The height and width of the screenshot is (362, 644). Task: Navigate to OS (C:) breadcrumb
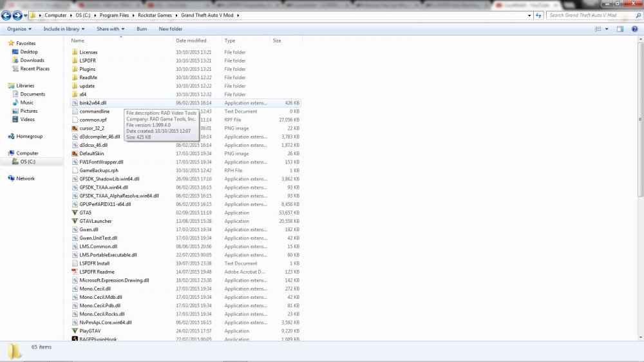pos(82,15)
